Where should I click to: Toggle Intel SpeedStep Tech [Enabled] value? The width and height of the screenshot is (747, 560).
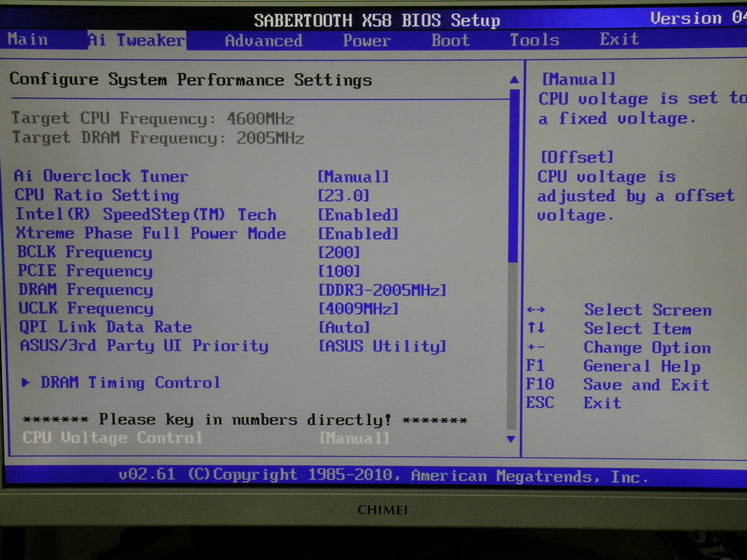click(357, 215)
